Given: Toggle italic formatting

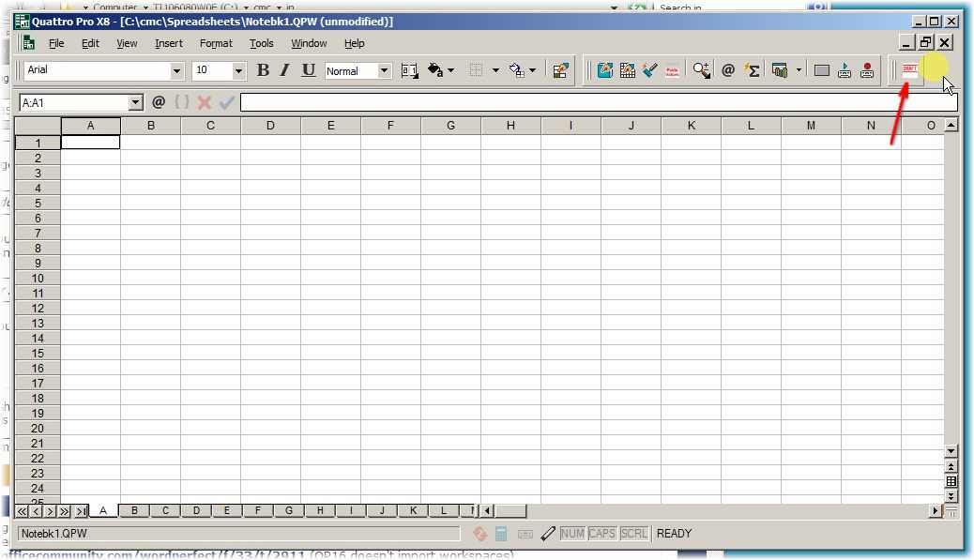Looking at the screenshot, I should click(284, 70).
